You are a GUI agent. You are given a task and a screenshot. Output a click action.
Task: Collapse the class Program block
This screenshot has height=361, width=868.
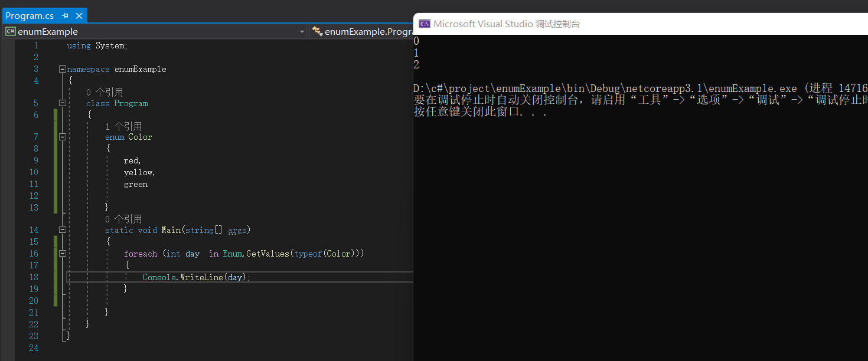click(x=63, y=103)
